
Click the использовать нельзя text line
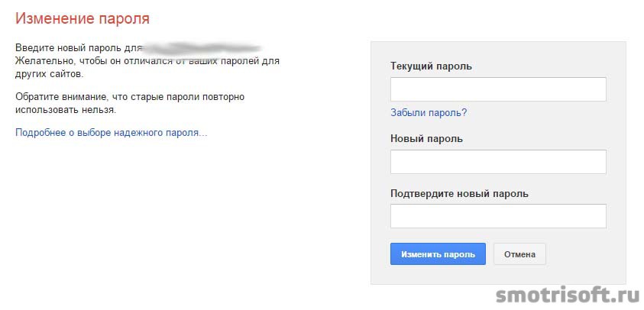coord(66,111)
